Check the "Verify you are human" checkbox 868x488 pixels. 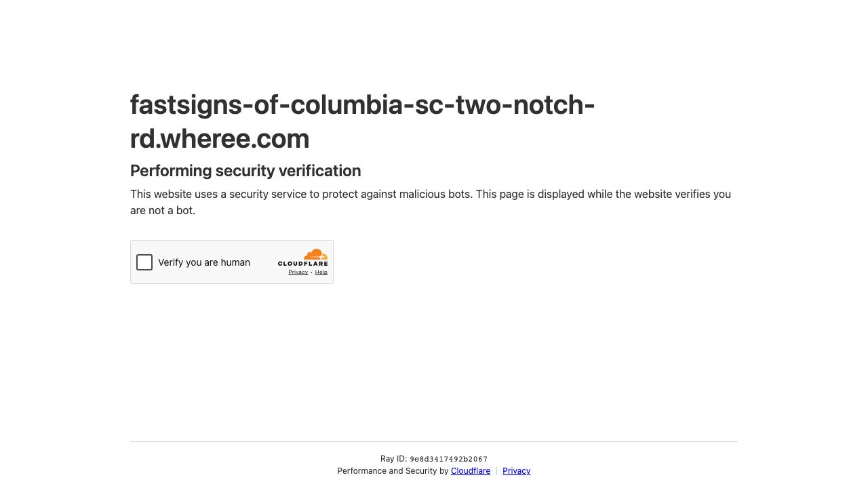coord(144,262)
